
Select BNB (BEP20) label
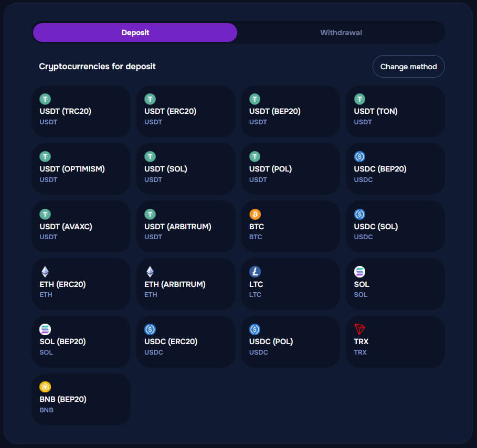pyautogui.click(x=63, y=399)
